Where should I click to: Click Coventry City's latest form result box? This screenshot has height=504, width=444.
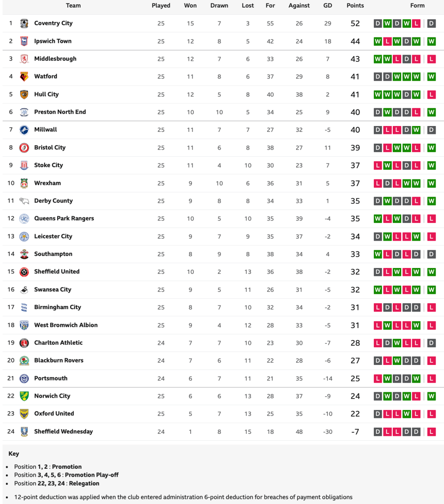(431, 24)
